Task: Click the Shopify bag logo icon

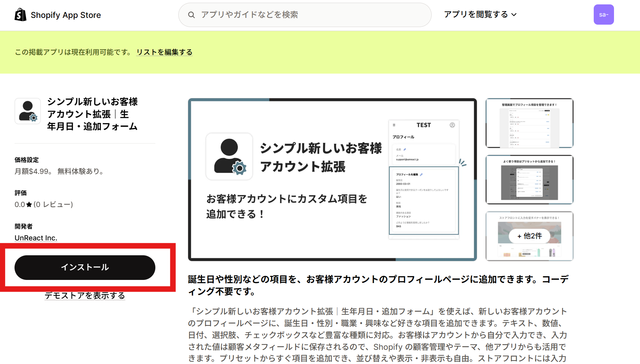Action: [x=20, y=15]
